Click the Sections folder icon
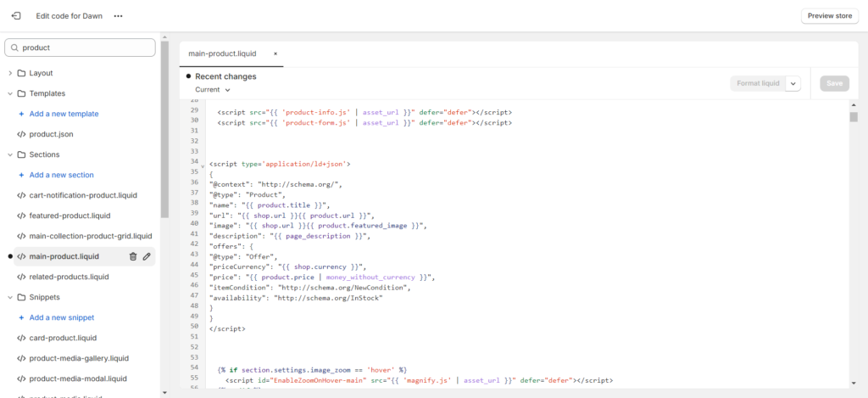868x398 pixels. [21, 154]
